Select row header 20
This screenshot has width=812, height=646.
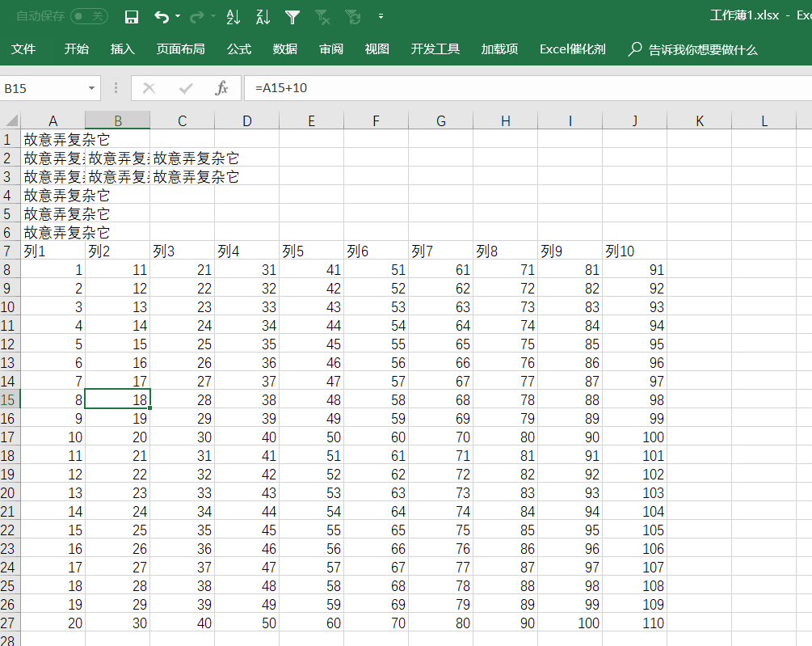click(10, 492)
